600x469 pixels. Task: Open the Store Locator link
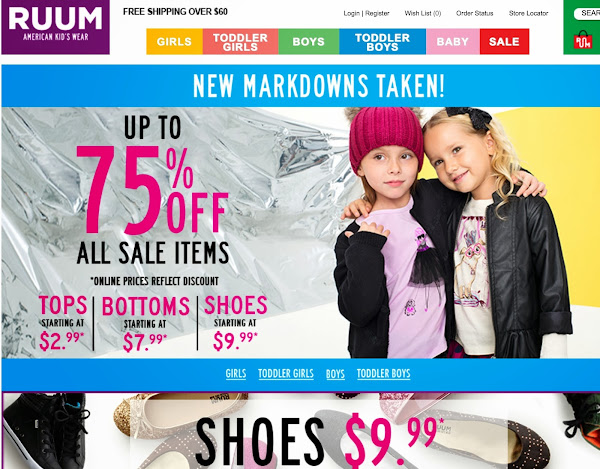tap(528, 13)
